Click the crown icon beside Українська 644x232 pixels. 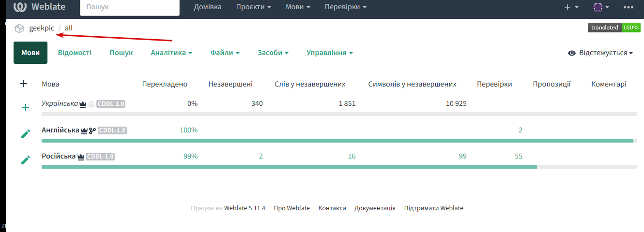83,104
